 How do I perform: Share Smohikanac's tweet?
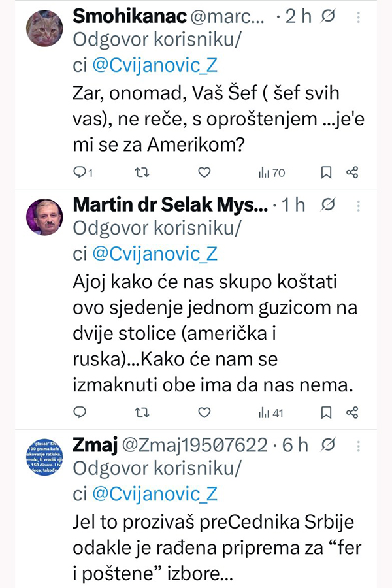pyautogui.click(x=352, y=172)
